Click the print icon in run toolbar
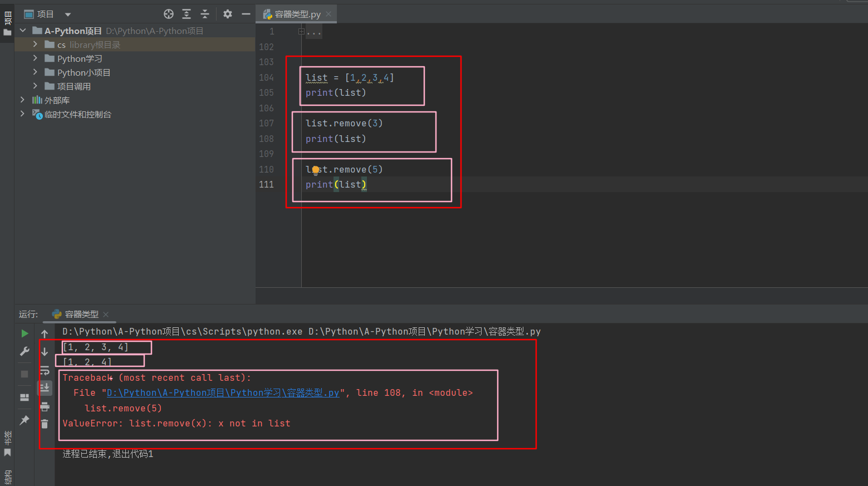This screenshot has width=868, height=486. click(45, 406)
